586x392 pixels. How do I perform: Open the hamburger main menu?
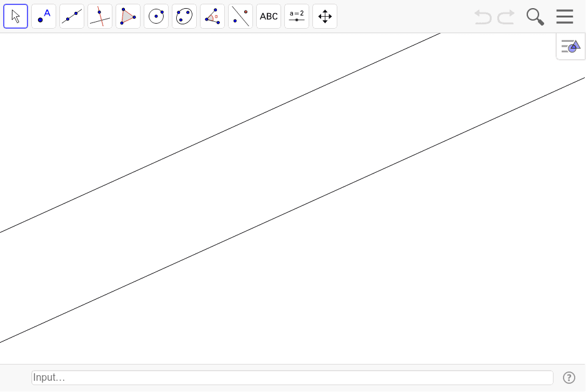pos(565,16)
